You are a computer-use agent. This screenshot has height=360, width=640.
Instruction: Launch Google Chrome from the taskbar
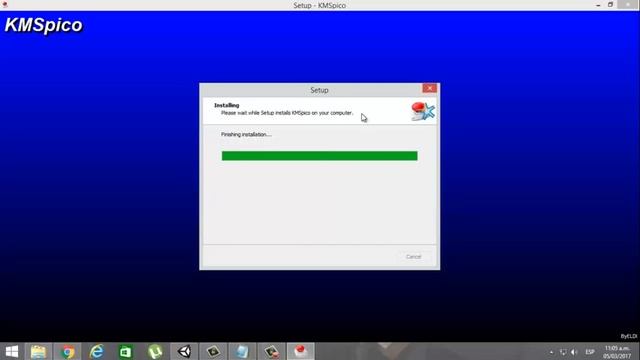coord(68,351)
